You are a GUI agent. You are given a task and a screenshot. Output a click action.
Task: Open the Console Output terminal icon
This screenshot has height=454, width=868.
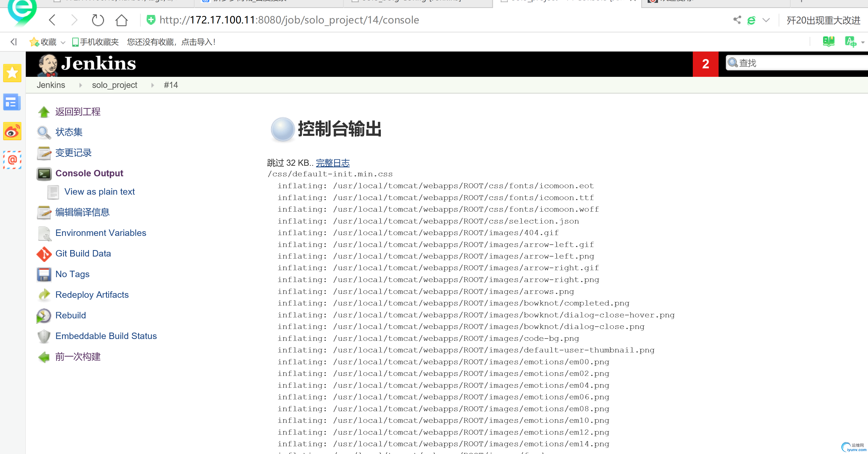pos(44,174)
